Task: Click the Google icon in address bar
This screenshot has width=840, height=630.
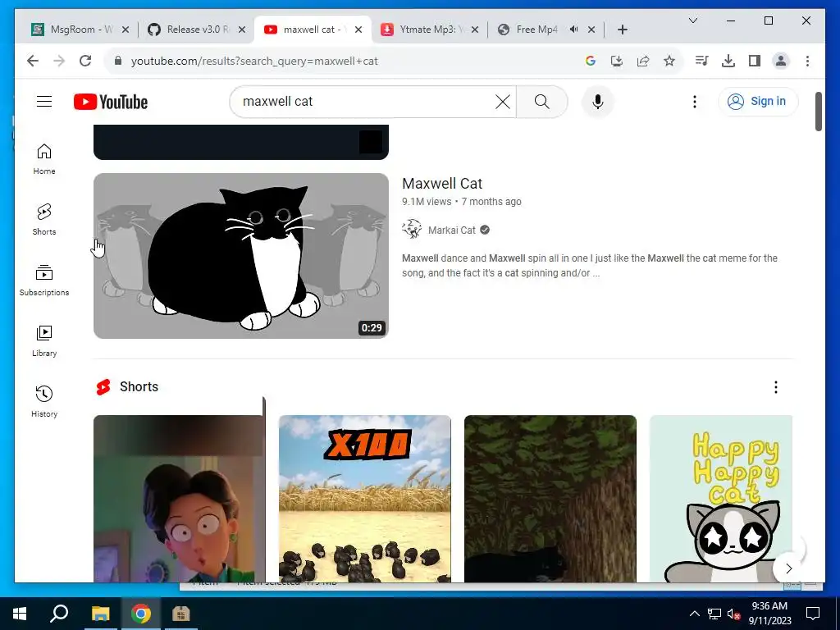Action: point(591,61)
